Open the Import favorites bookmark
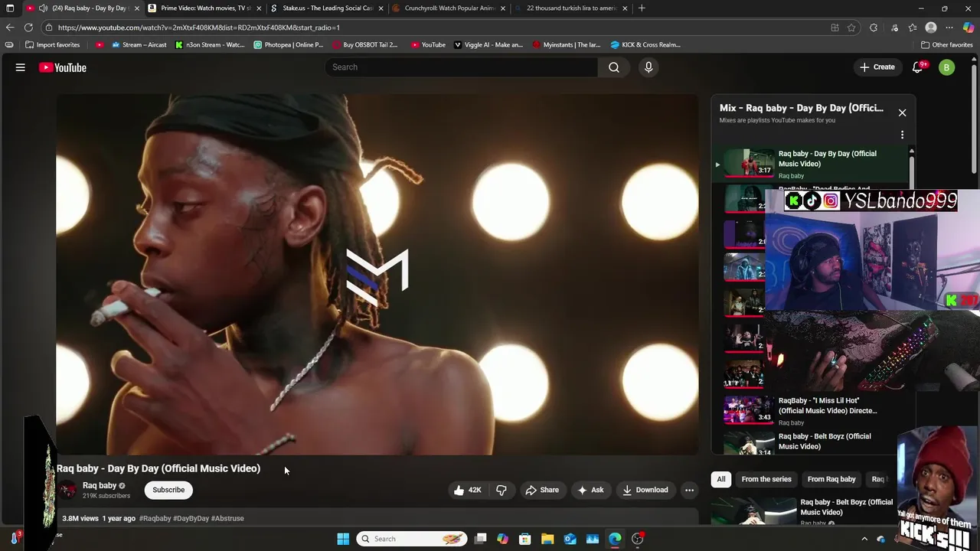Viewport: 980px width, 551px height. [x=53, y=44]
